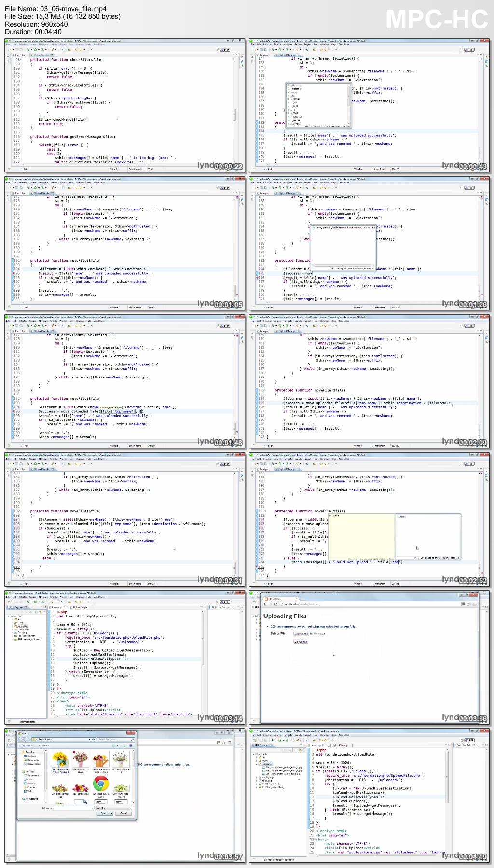The image size is (494, 868).
Task: Click the Upload File button in the browser frame
Action: (301, 642)
